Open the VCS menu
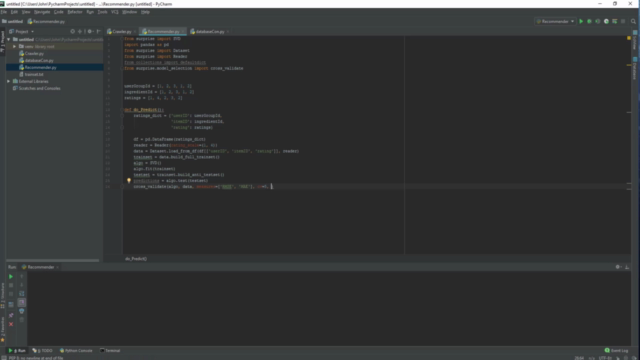 coord(115,12)
